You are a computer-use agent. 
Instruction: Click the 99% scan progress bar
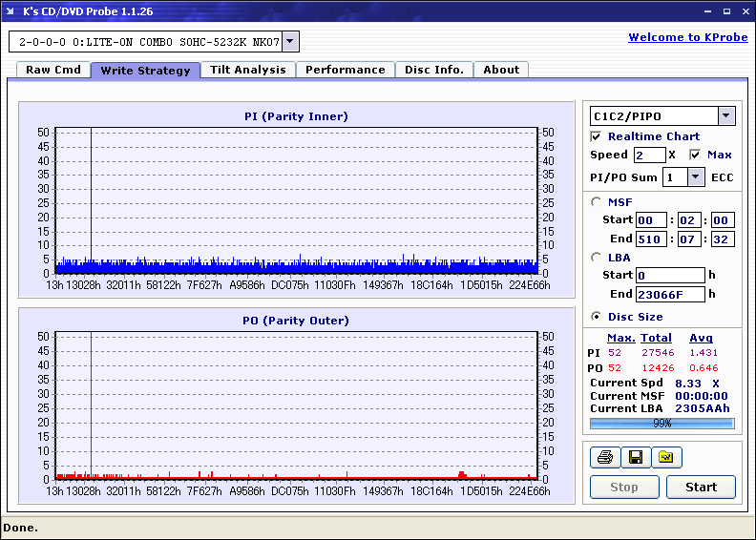[x=661, y=423]
